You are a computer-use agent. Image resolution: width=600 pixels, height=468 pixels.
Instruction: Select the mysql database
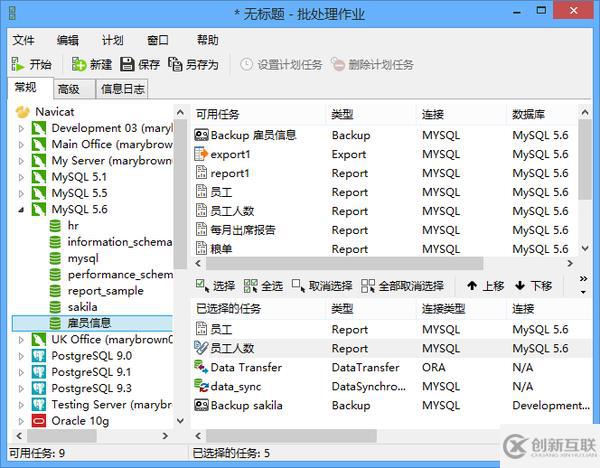[83, 258]
